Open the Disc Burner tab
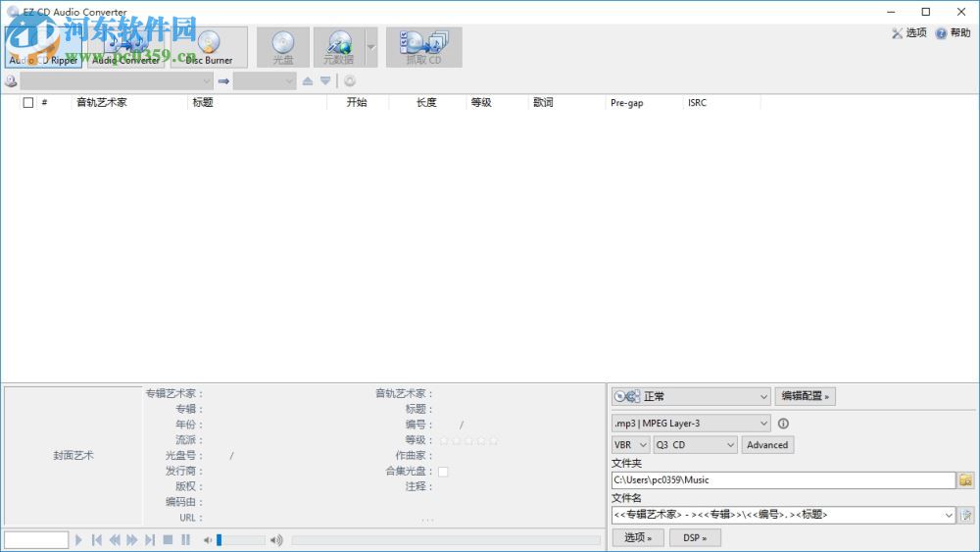 click(209, 47)
